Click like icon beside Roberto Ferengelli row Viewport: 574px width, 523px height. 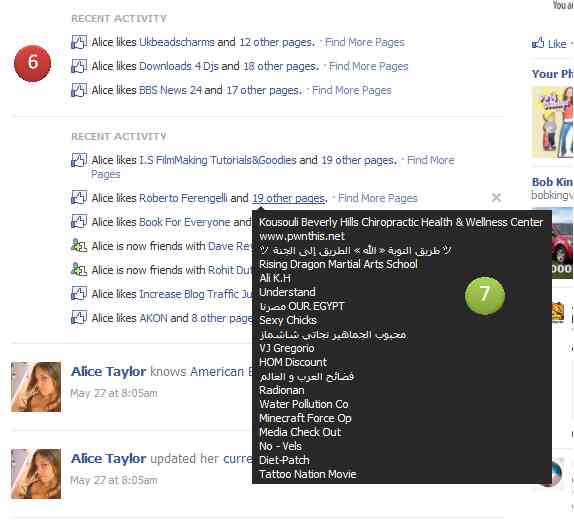(x=79, y=198)
